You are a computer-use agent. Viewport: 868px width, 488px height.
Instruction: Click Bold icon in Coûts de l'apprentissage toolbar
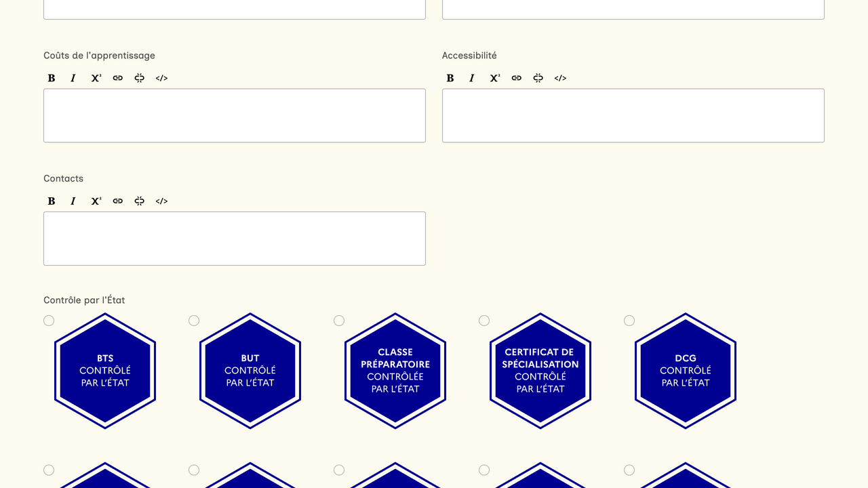[52, 78]
